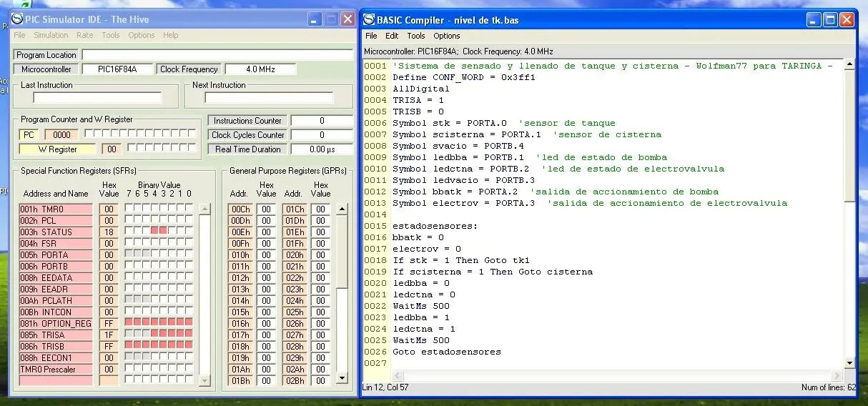The image size is (868, 406).
Task: Click code editor vertical scrollbar up arrow
Action: (849, 65)
